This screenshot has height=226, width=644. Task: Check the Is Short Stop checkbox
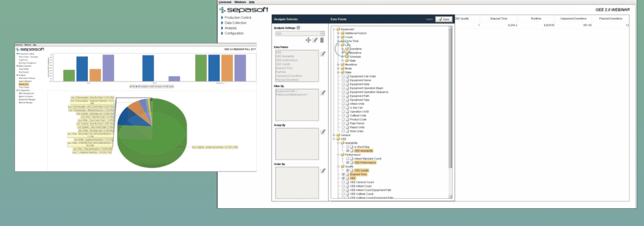[348, 147]
